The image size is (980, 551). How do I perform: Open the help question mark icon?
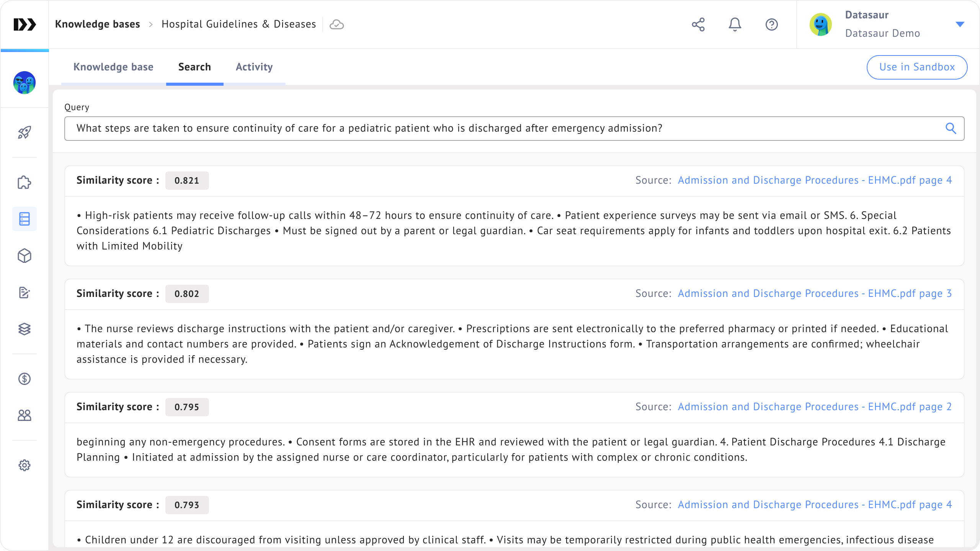pos(771,24)
